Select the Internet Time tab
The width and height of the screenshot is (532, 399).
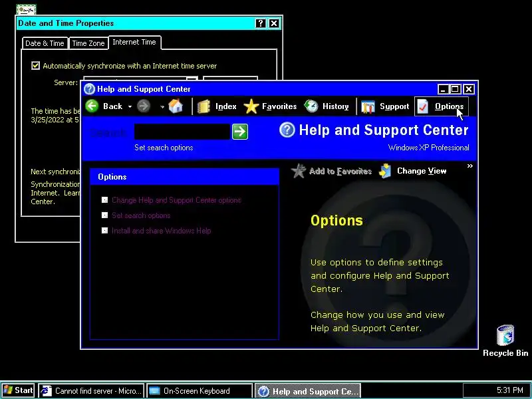pyautogui.click(x=134, y=43)
